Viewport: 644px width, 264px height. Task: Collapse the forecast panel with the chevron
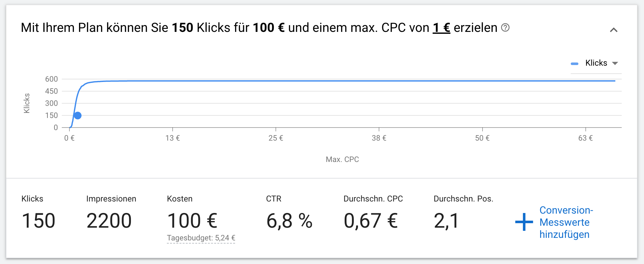(613, 30)
